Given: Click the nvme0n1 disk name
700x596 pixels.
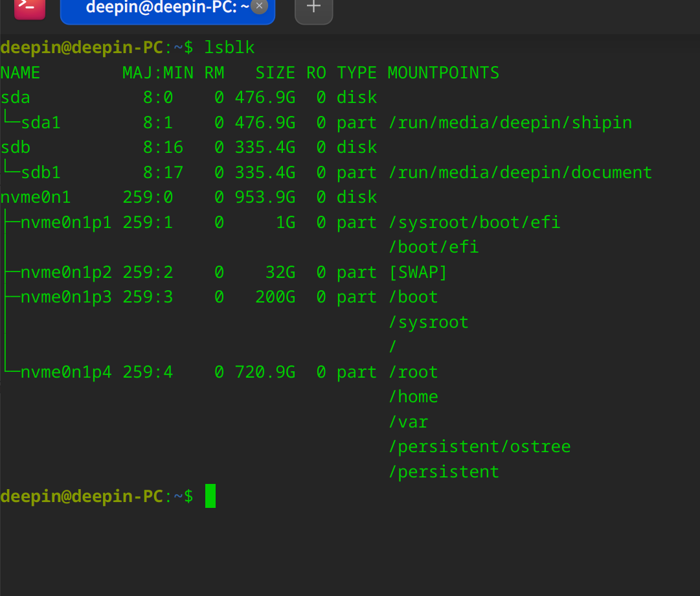Looking at the screenshot, I should 36,198.
